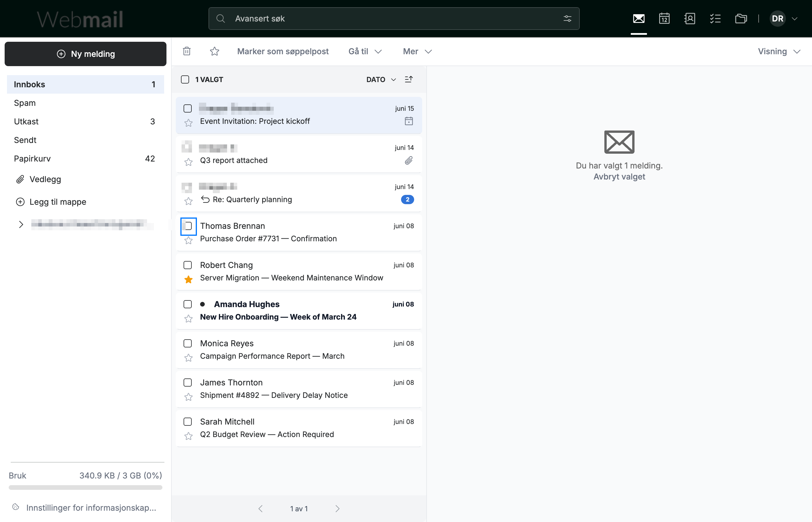Go to the next page arrow
Image resolution: width=812 pixels, height=522 pixels.
pos(337,508)
